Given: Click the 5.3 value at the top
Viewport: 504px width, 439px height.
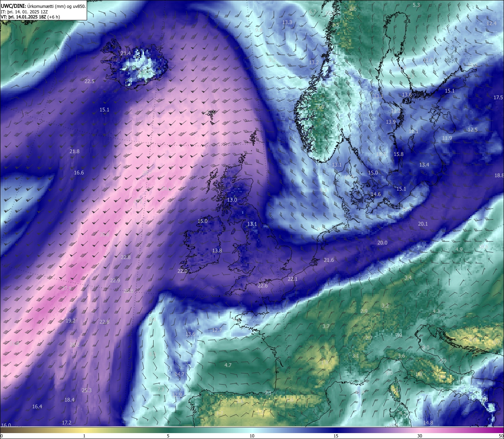Looking at the screenshot, I should pos(416,5).
